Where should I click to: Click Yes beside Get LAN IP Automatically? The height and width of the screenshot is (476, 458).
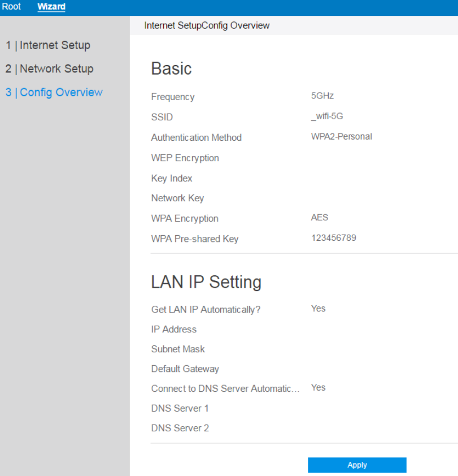318,309
